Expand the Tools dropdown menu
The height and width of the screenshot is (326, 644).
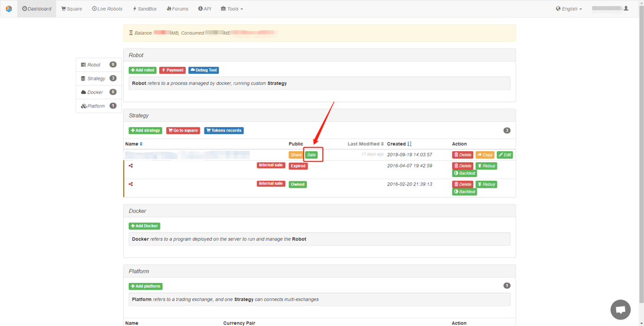coord(232,9)
